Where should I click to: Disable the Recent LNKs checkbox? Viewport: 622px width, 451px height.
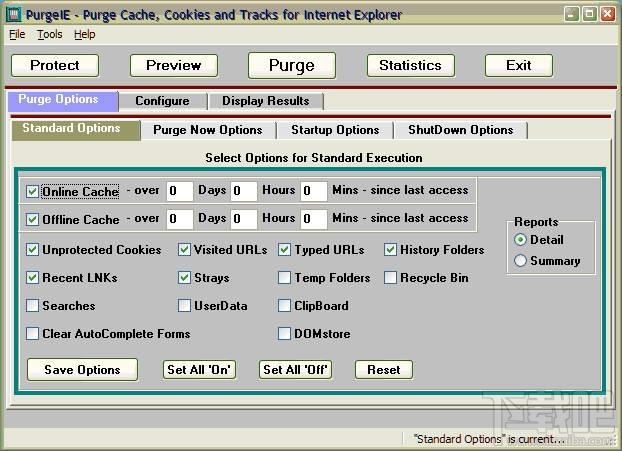click(x=32, y=278)
